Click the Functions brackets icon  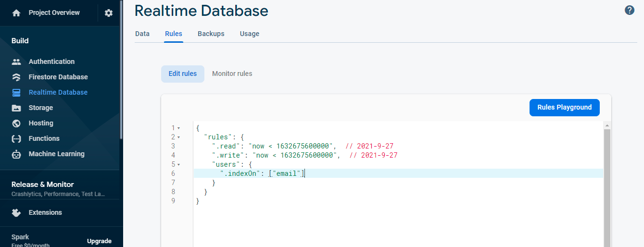[x=16, y=138]
